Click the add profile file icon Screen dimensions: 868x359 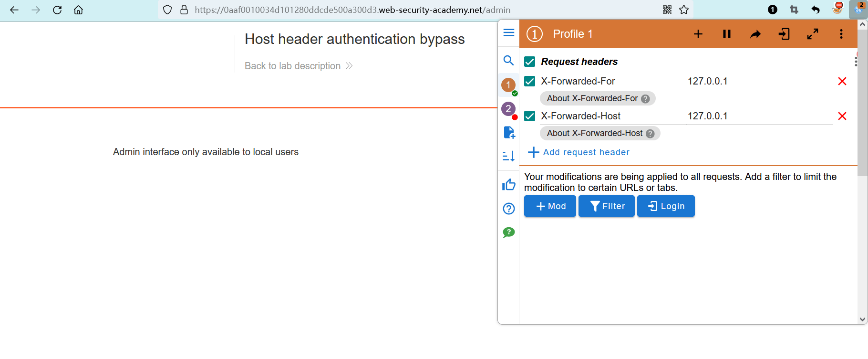508,132
